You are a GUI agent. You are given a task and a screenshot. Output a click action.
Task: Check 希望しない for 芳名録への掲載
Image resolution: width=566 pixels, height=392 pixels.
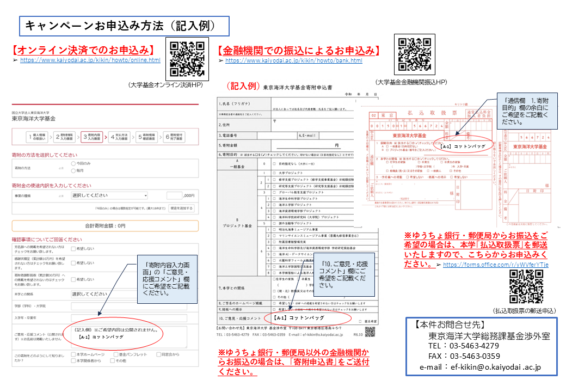coord(73,249)
